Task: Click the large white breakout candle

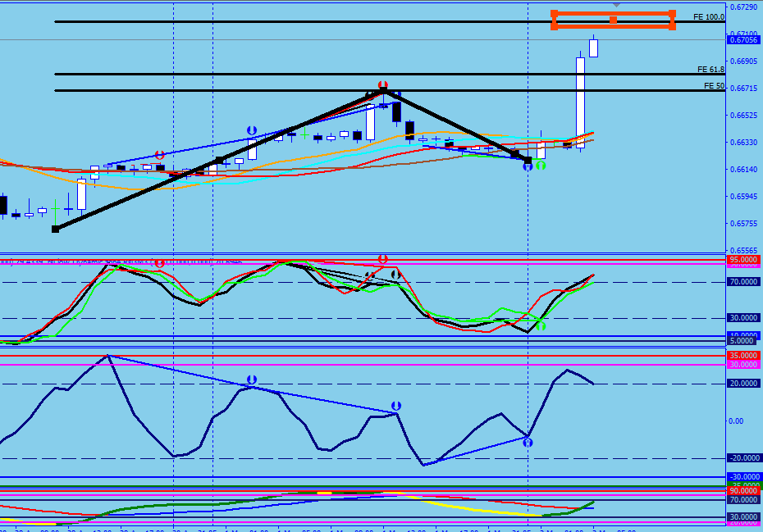Action: [581, 102]
